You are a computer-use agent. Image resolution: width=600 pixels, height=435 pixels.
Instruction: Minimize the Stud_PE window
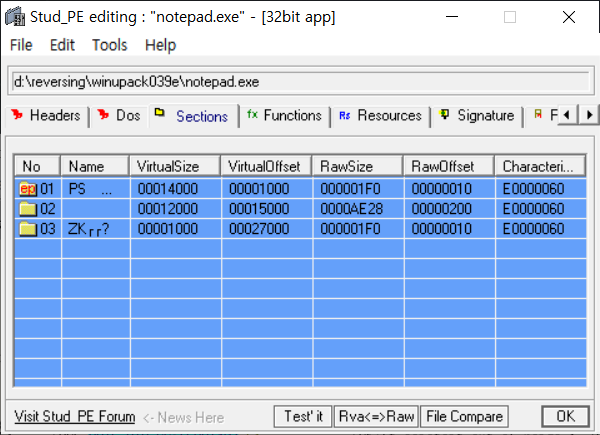(452, 17)
